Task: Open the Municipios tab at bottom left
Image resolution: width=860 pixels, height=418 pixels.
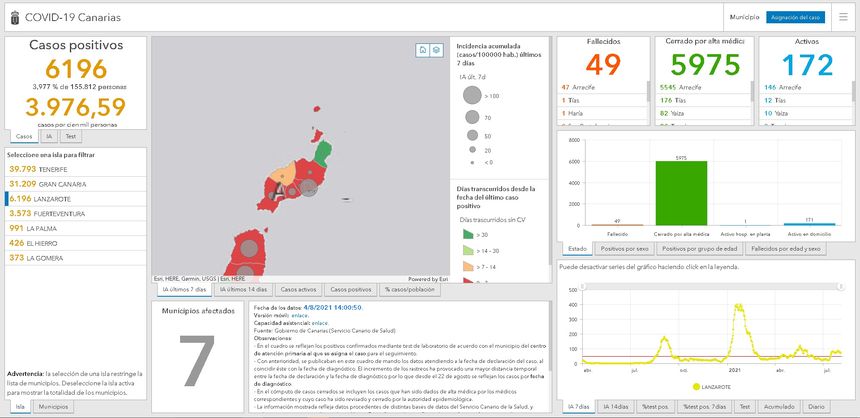Action: 53,407
